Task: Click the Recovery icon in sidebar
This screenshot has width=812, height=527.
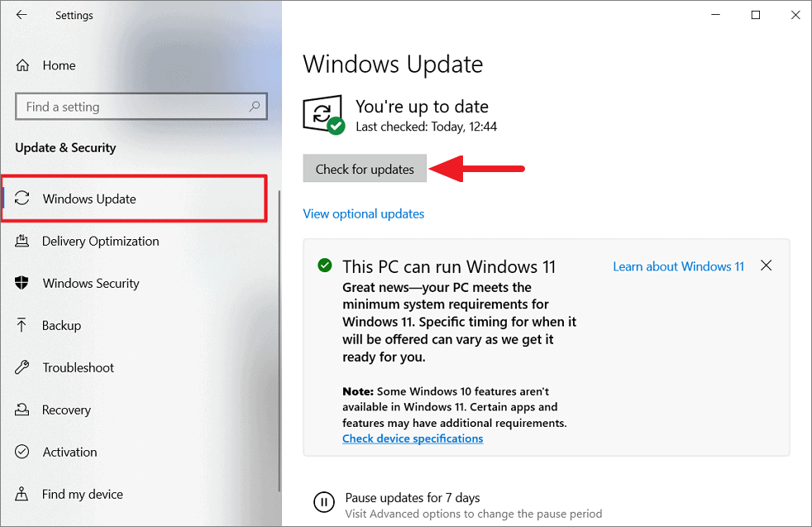Action: [x=21, y=410]
